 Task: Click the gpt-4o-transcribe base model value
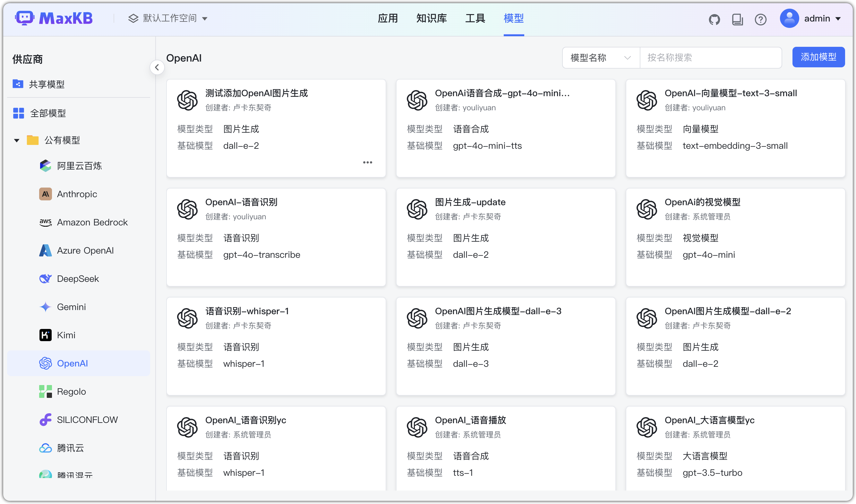coord(261,255)
